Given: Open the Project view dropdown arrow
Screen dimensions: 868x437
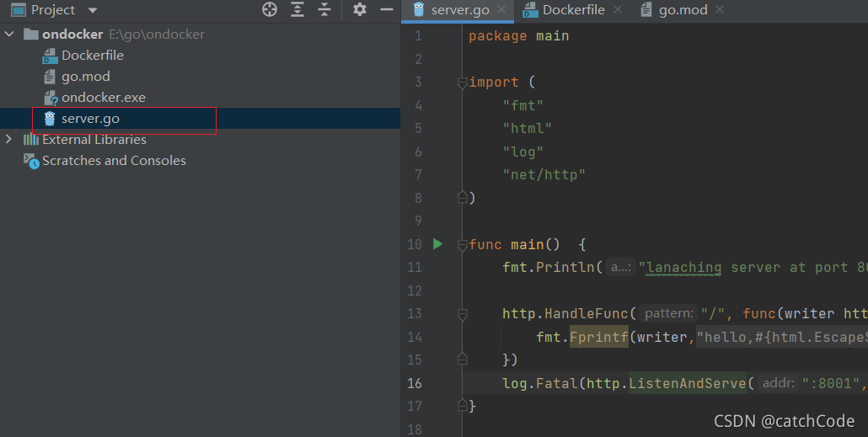Looking at the screenshot, I should click(93, 10).
